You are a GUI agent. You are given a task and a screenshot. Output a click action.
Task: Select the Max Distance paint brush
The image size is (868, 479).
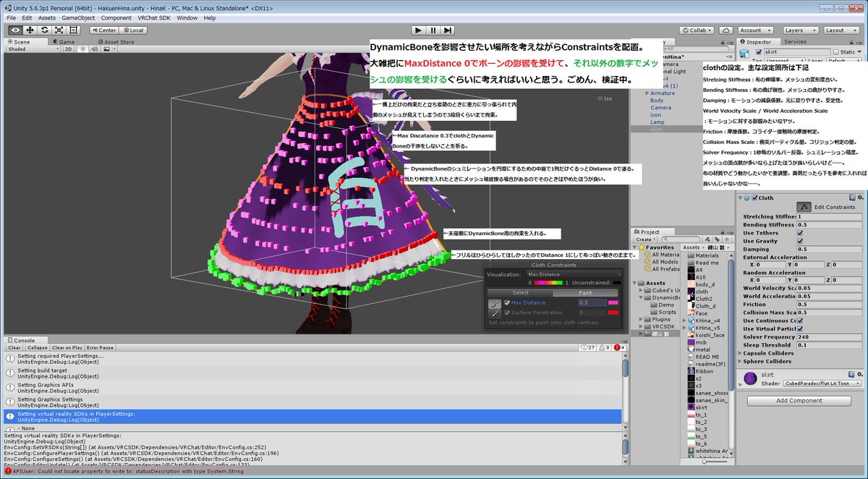point(494,302)
